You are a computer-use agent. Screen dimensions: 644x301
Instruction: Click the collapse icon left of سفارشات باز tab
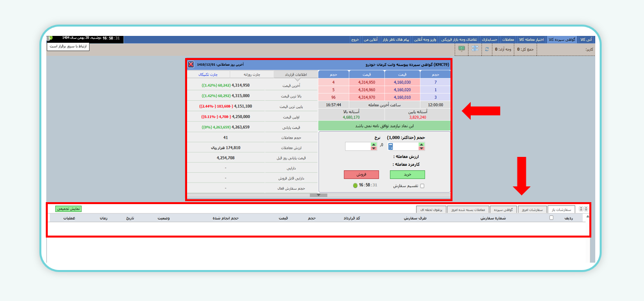(x=581, y=209)
